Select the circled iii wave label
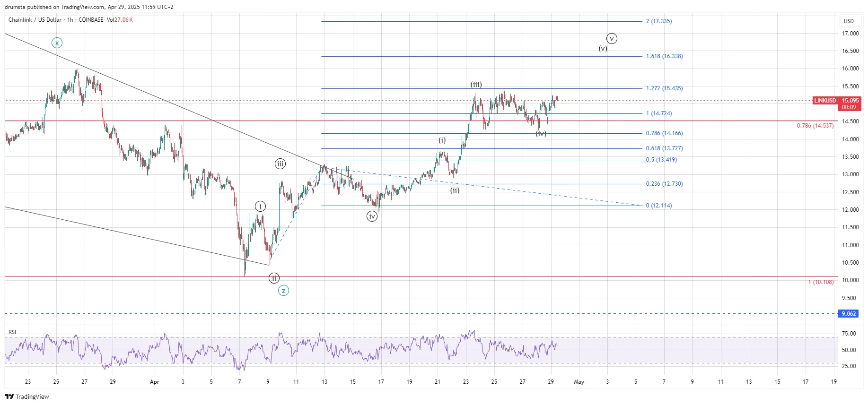 pyautogui.click(x=281, y=164)
